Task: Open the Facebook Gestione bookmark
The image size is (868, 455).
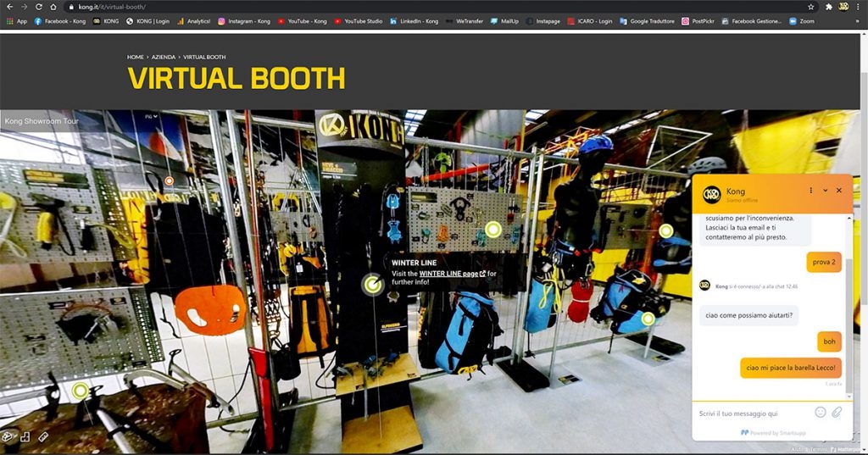Action: click(x=752, y=21)
